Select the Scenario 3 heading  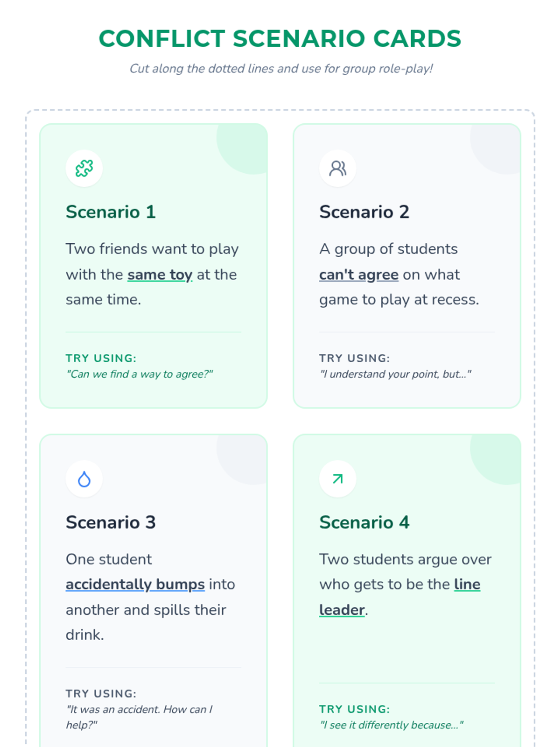[111, 522]
